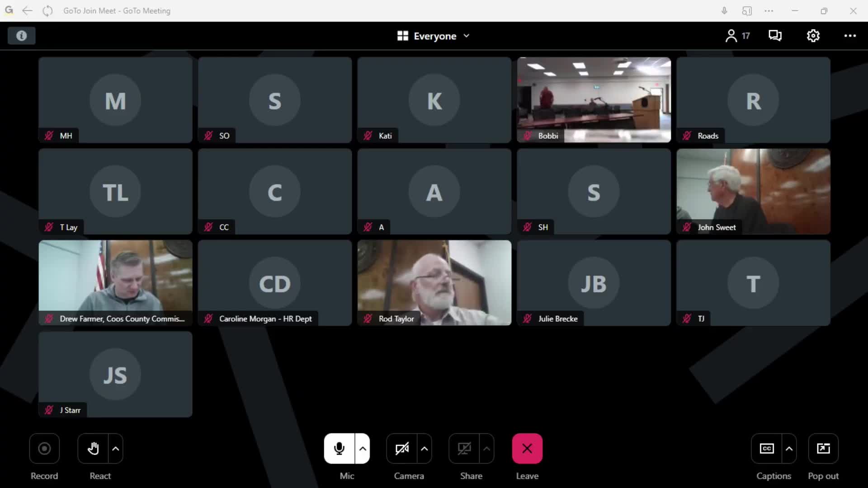Screen dimensions: 868x488
Task: Open the more options menu in meeting header
Action: 849,36
